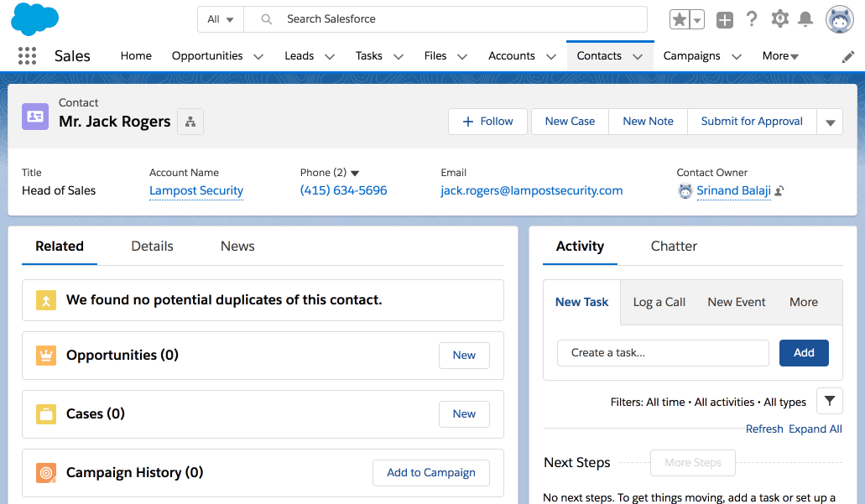Viewport: 865px width, 504px height.
Task: Click the Favorites star icon
Action: click(x=680, y=20)
